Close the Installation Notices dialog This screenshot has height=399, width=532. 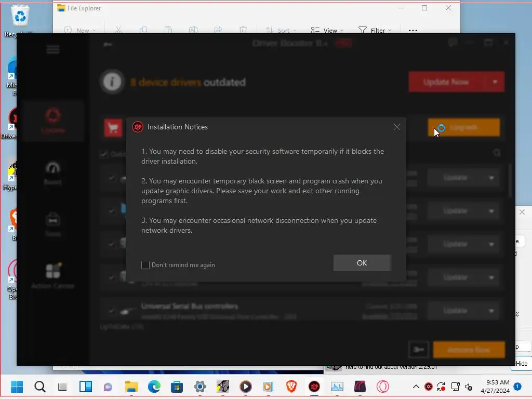pos(396,127)
